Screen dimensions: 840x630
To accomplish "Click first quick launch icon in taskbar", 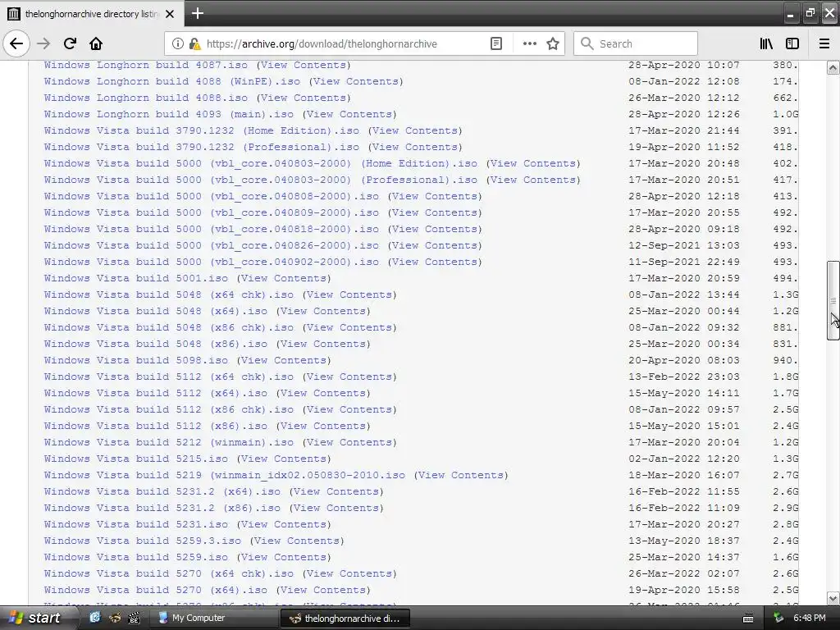I will 95,619.
